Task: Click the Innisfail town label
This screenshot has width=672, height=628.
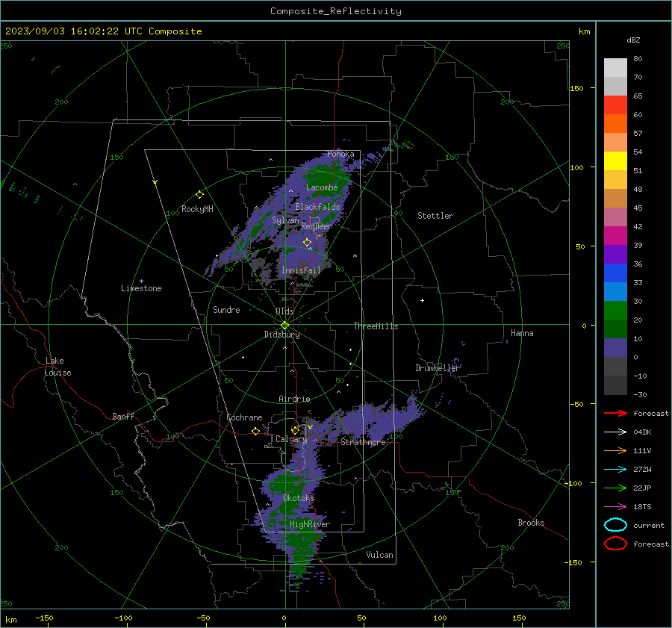Action: click(x=301, y=270)
